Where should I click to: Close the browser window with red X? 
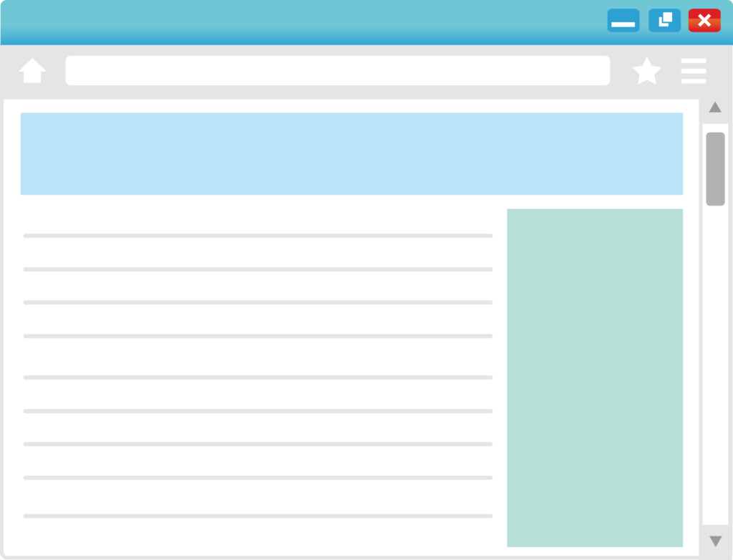[704, 20]
